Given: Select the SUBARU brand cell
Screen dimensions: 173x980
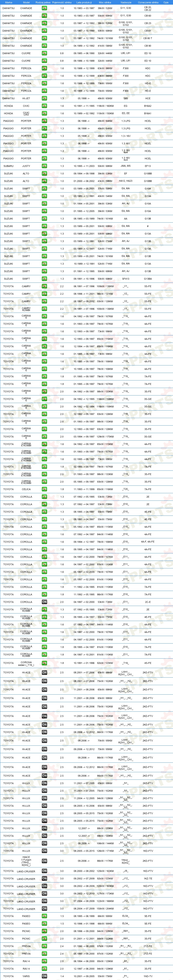Looking at the screenshot, I should [8, 166].
